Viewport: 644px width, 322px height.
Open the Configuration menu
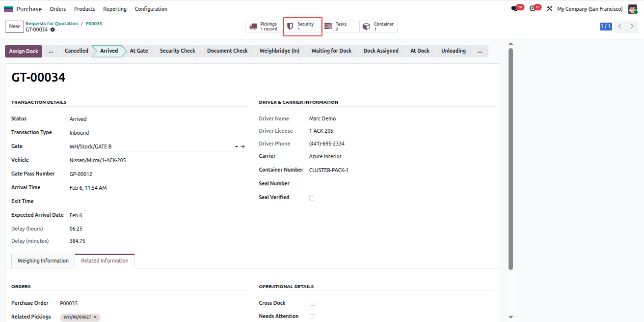point(151,9)
